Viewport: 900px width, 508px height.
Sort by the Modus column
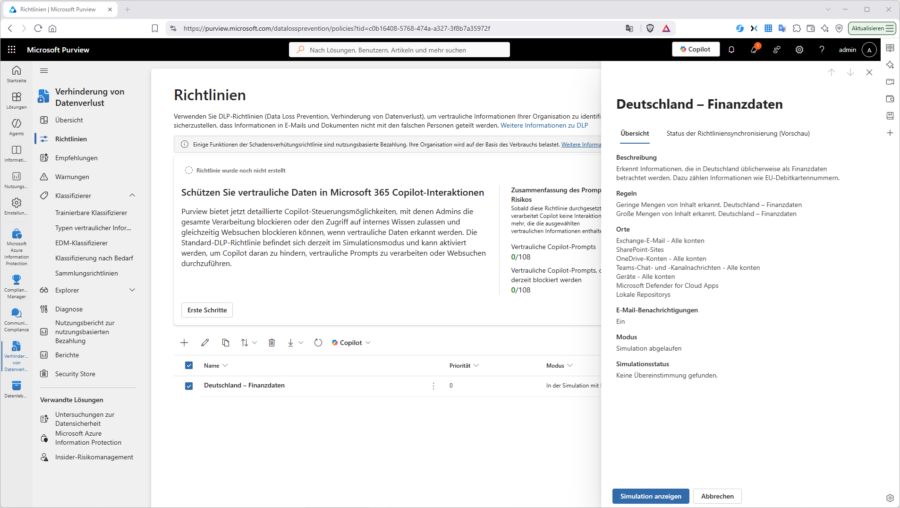click(559, 366)
